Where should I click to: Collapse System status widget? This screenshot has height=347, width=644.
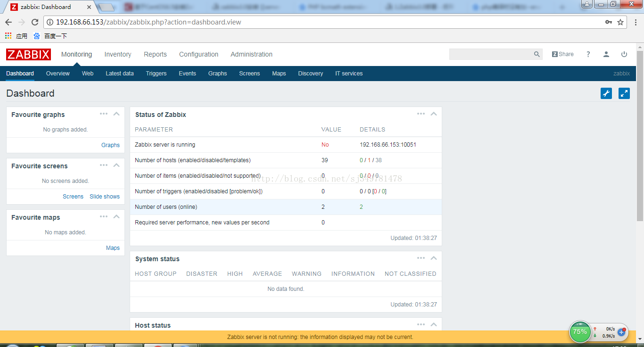click(x=434, y=258)
